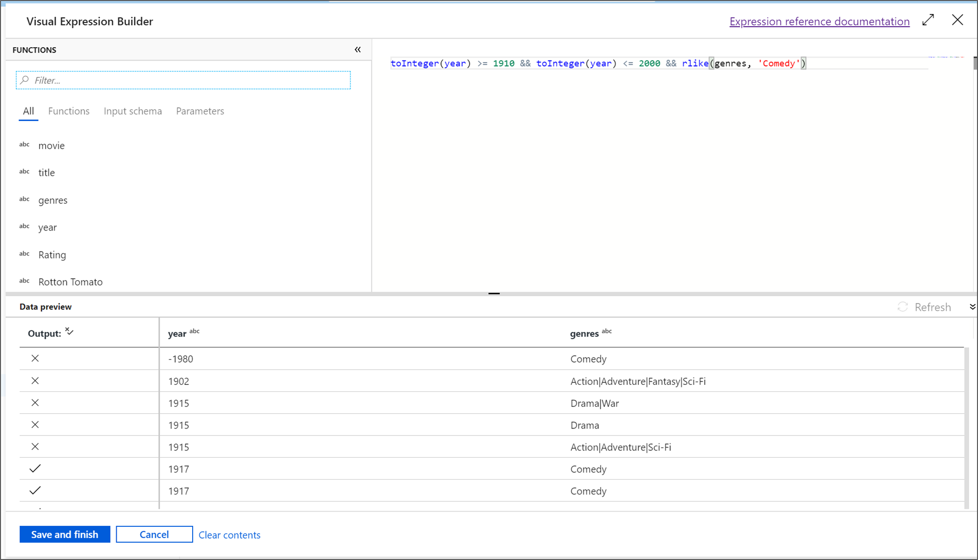The width and height of the screenshot is (978, 560).
Task: Click the collapse panel icon on left
Action: (358, 49)
